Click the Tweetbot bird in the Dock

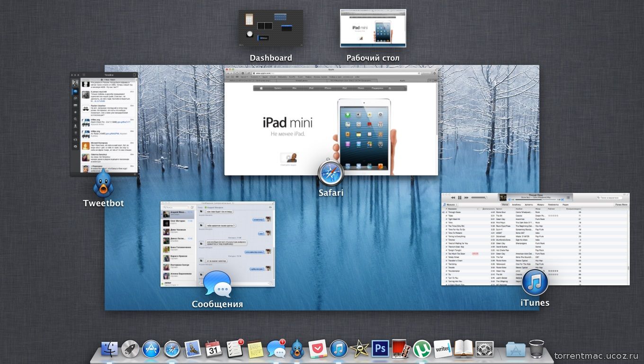(297, 349)
